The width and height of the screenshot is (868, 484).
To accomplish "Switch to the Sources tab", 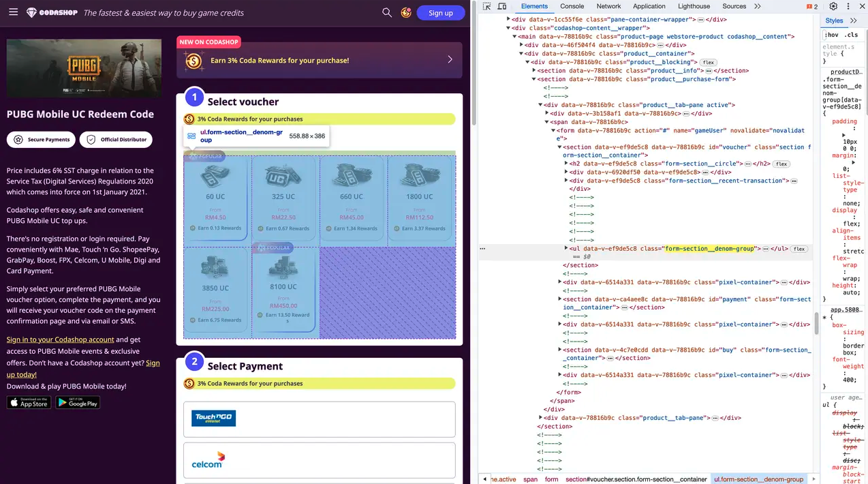I will click(734, 6).
